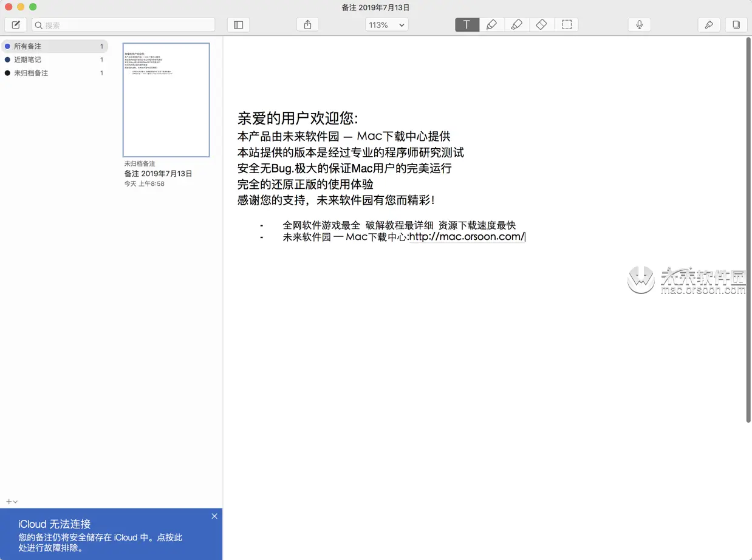This screenshot has width=752, height=560.
Task: Select 未归档备注 in sidebar
Action: 55,73
